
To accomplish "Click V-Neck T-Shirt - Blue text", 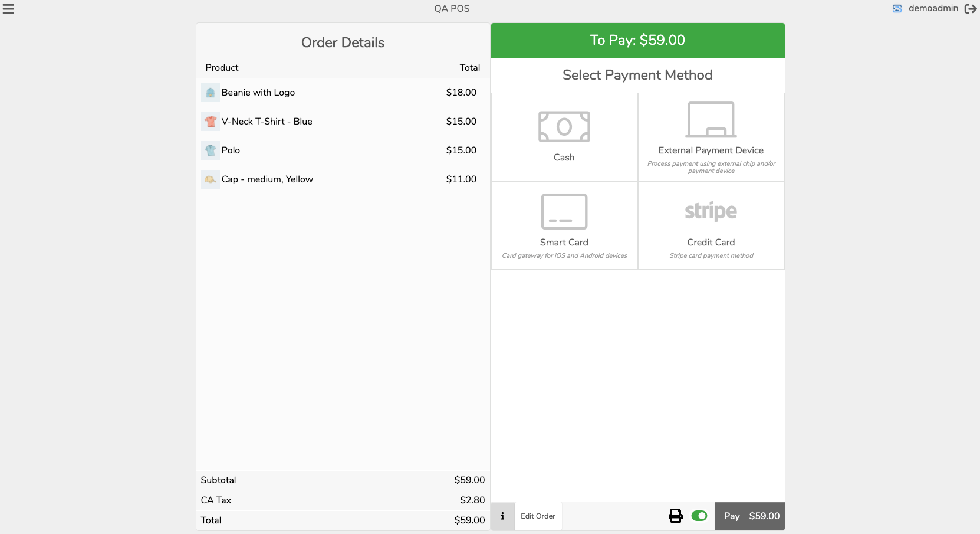I will [x=267, y=122].
